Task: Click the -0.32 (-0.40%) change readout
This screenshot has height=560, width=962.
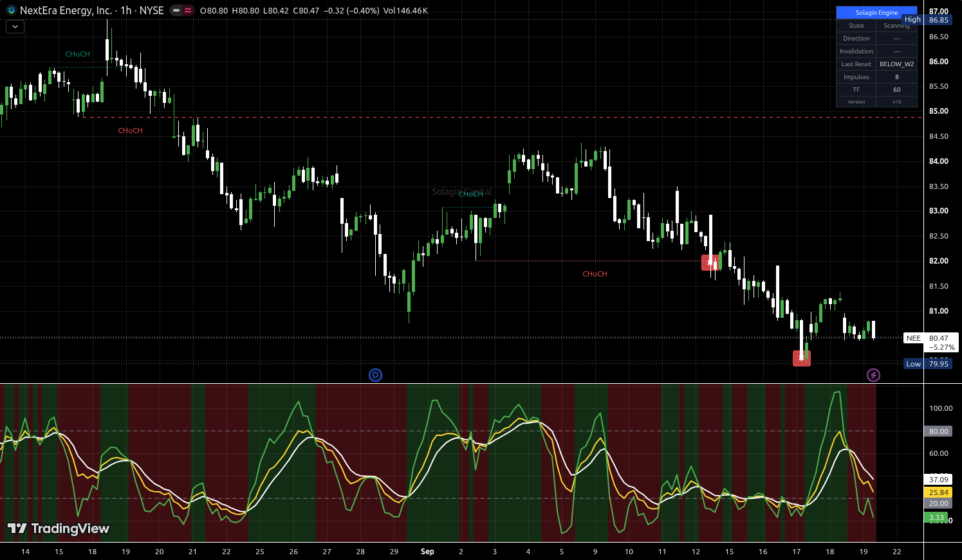Action: coord(351,11)
